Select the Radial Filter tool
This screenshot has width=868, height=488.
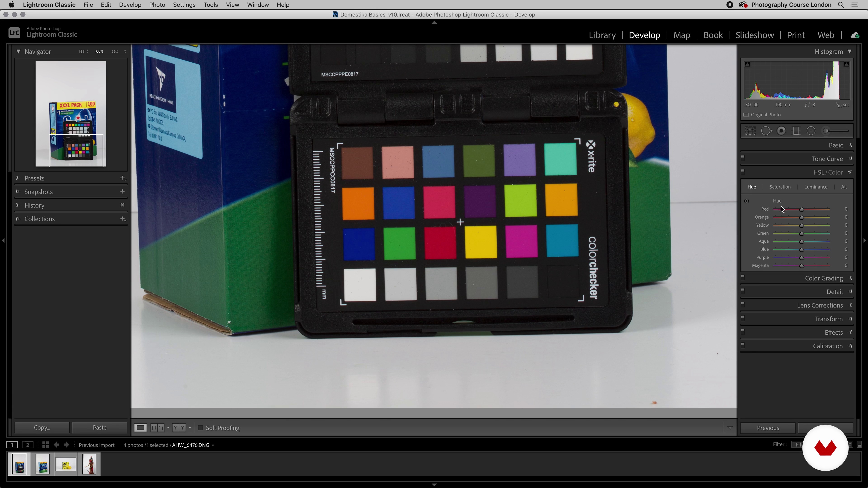pyautogui.click(x=811, y=131)
